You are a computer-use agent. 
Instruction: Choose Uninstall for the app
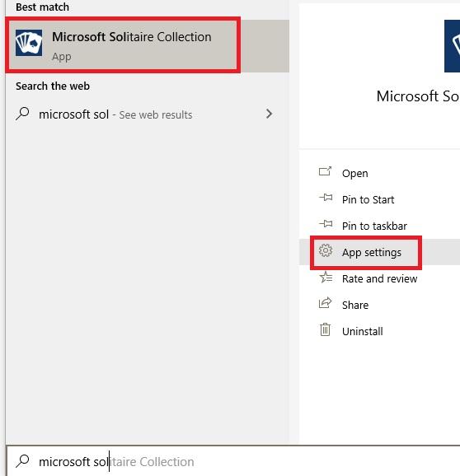tap(379, 331)
